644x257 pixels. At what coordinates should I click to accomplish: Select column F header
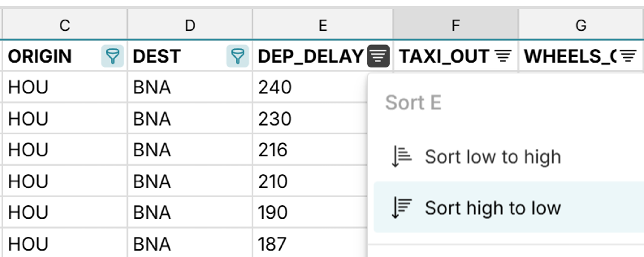(454, 25)
